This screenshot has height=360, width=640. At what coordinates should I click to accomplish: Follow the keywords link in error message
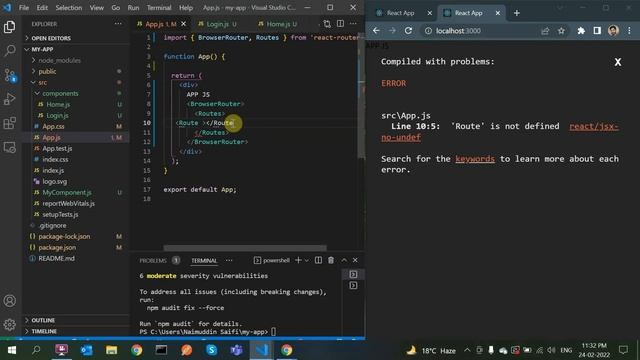click(x=475, y=159)
